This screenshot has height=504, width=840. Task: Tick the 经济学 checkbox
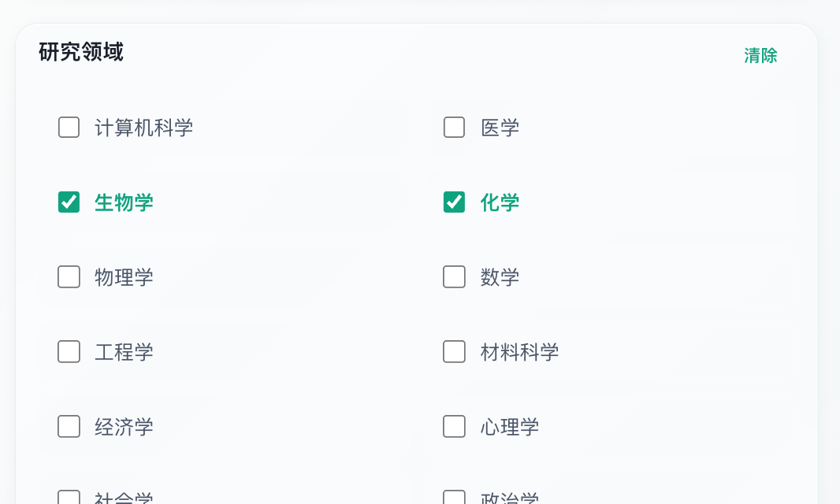coord(69,427)
